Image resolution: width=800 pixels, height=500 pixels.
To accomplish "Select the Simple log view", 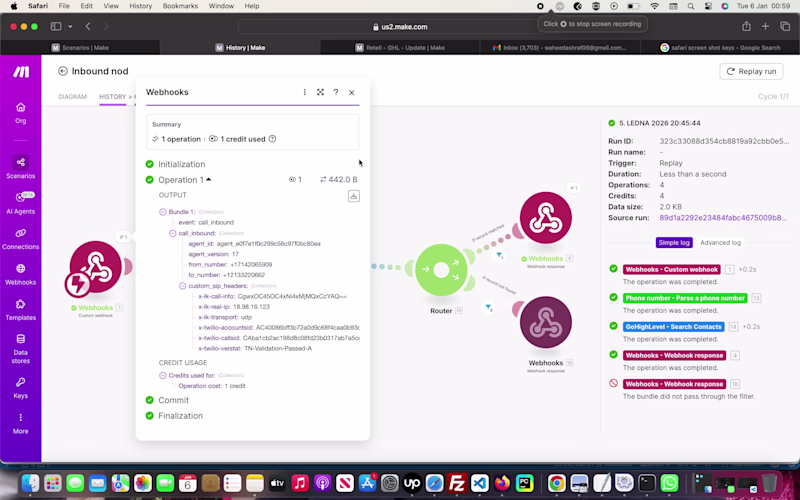I will pos(673,243).
